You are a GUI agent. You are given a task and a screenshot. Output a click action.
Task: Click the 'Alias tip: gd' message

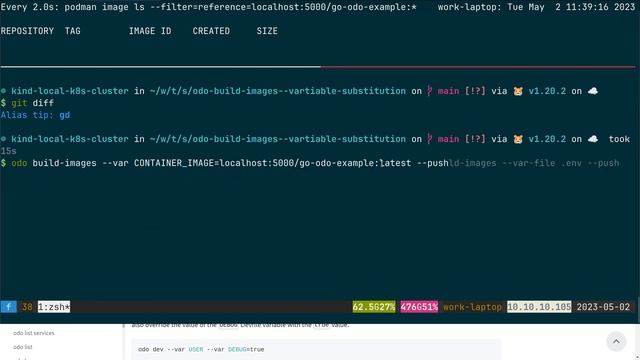[35, 115]
